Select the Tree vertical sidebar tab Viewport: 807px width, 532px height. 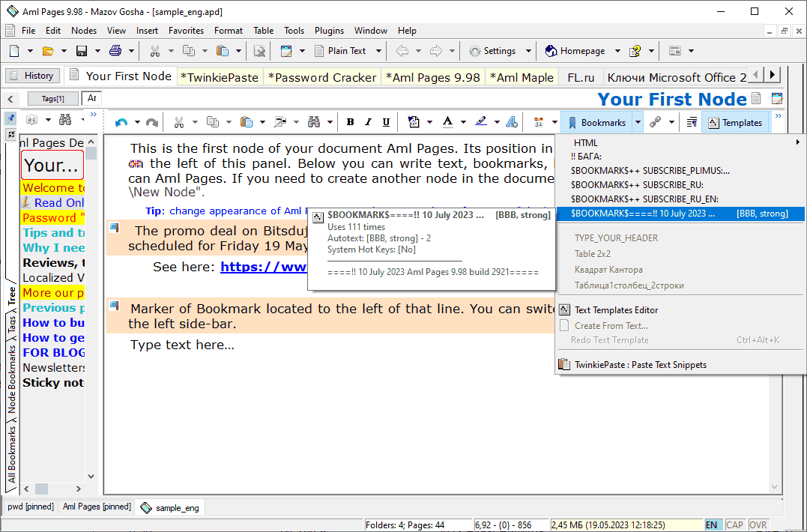click(x=11, y=297)
